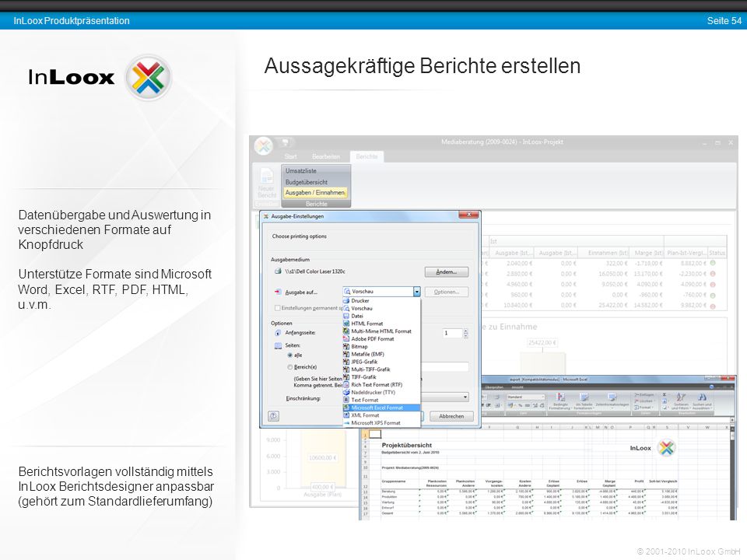Image resolution: width=747 pixels, height=560 pixels.
Task: Open Bedingte Formatierung in Excel ribbon
Action: click(x=560, y=401)
